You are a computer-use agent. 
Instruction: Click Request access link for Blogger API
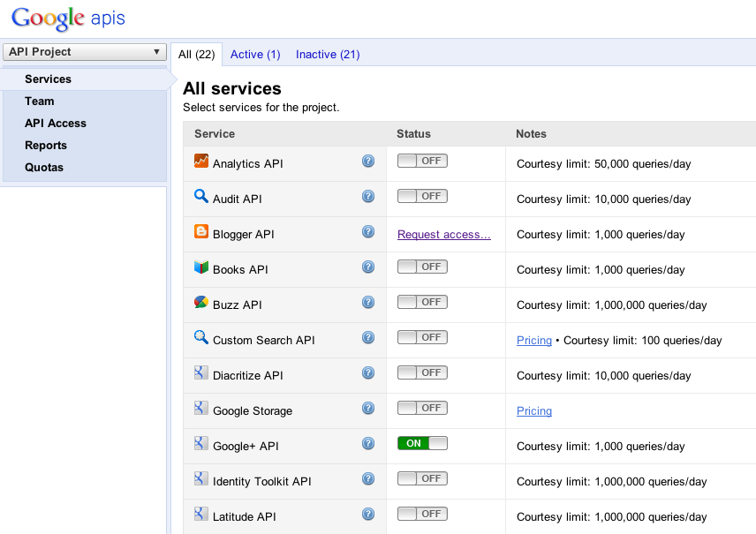444,235
